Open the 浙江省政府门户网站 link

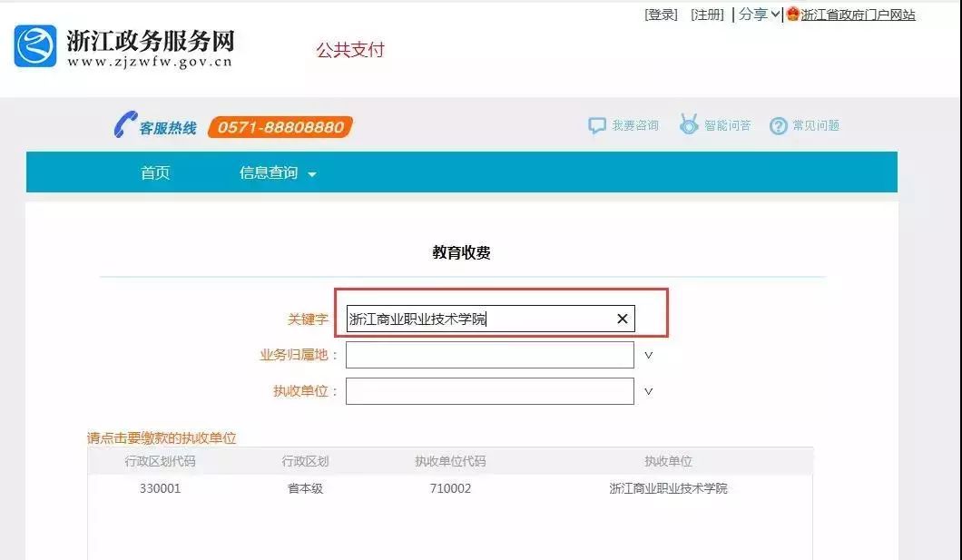[858, 15]
